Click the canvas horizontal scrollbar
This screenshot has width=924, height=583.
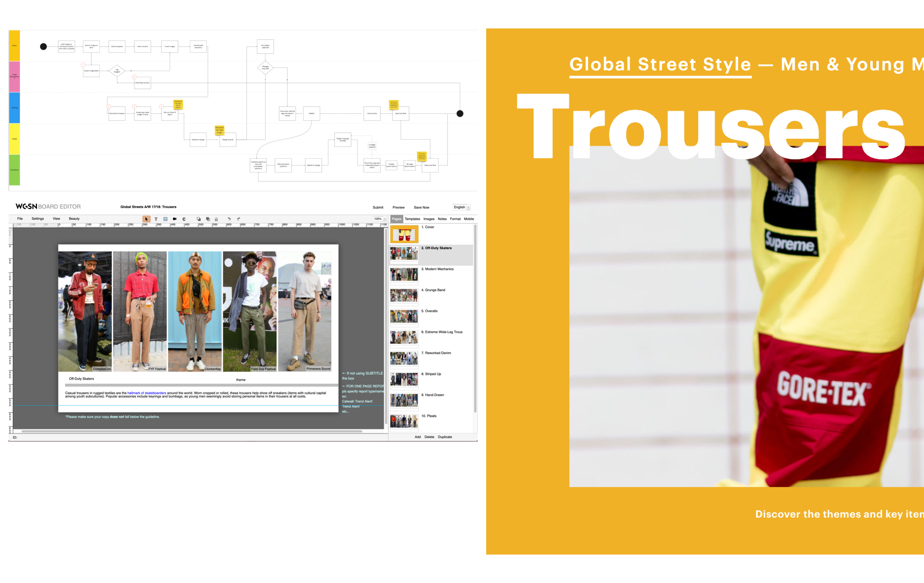tap(192, 431)
